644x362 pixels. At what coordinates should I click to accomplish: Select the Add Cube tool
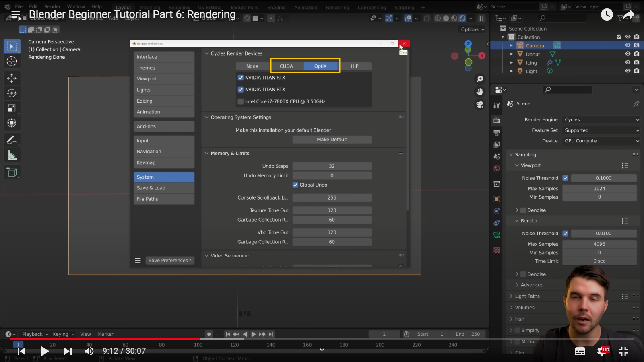pos(12,172)
